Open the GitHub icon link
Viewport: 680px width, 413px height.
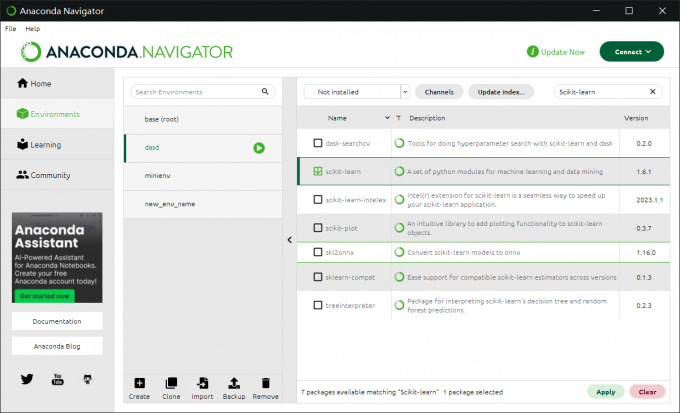88,379
